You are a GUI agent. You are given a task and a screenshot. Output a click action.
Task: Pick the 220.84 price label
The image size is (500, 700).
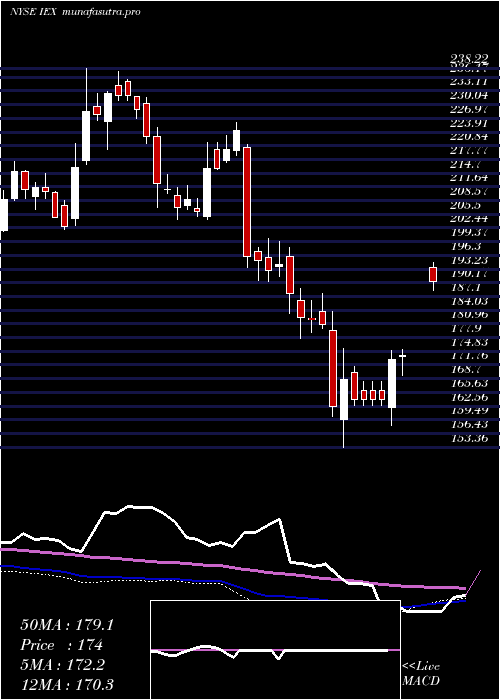coord(469,137)
